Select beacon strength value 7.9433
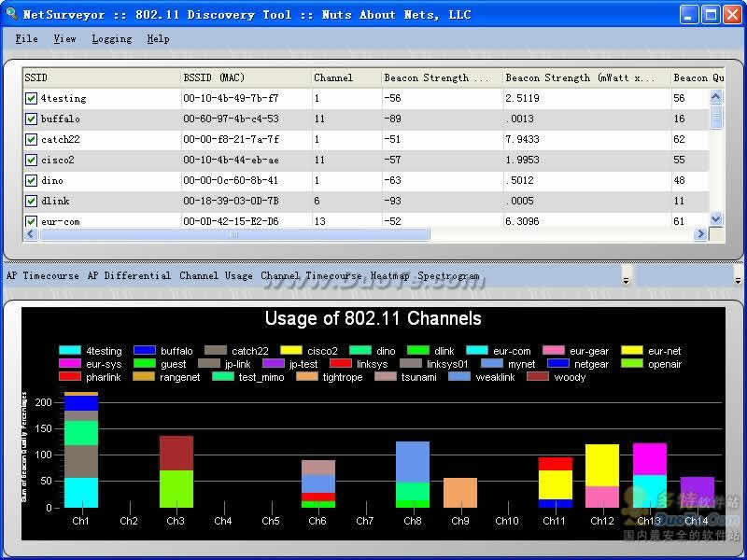 point(522,139)
